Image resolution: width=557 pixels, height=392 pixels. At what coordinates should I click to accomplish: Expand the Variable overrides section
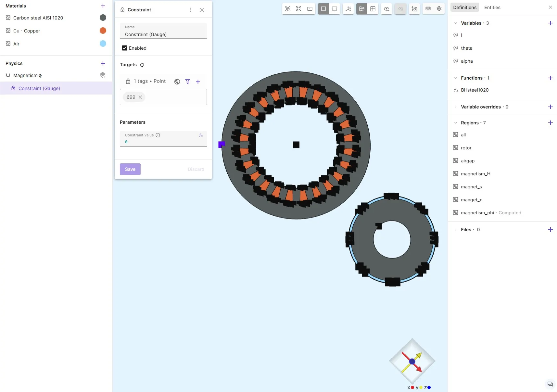pos(455,107)
